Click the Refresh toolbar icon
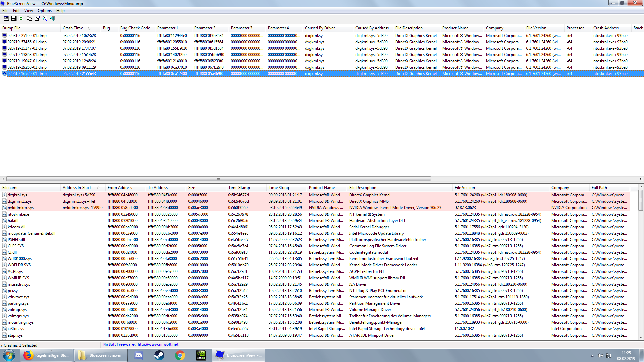 [x=21, y=18]
